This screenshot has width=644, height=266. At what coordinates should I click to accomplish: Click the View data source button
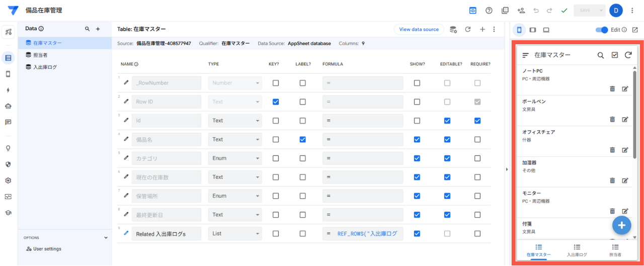[419, 29]
